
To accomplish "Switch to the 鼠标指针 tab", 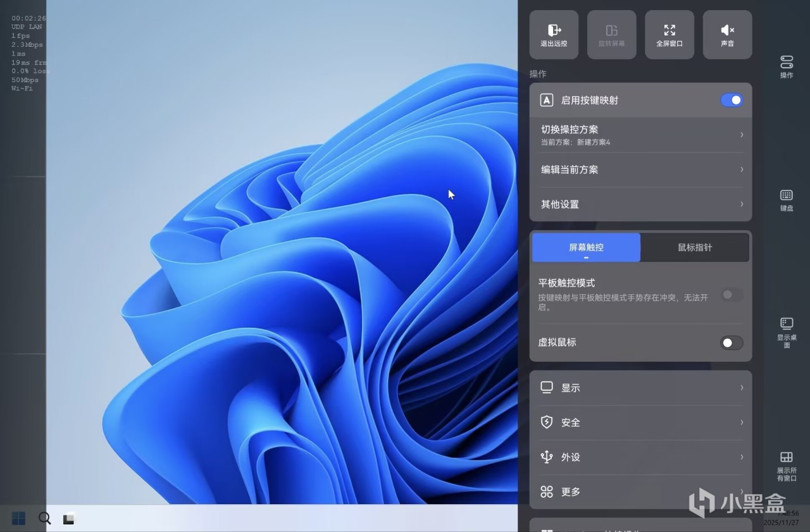I will point(695,247).
